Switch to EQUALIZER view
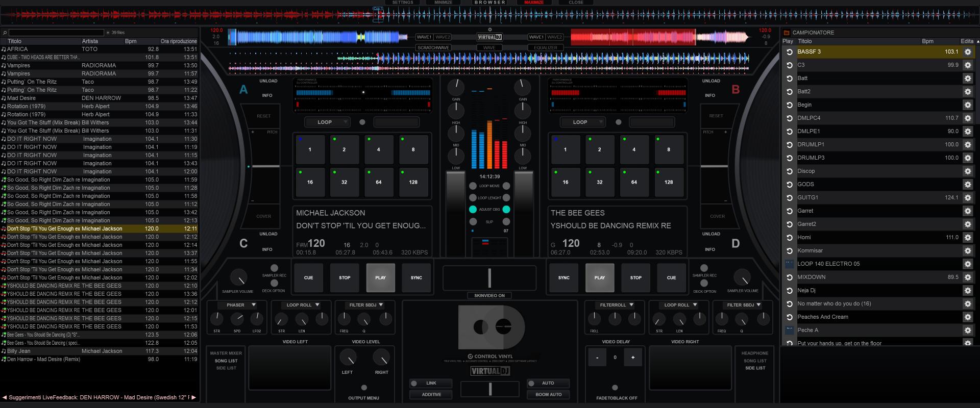980x408 pixels. (x=546, y=48)
